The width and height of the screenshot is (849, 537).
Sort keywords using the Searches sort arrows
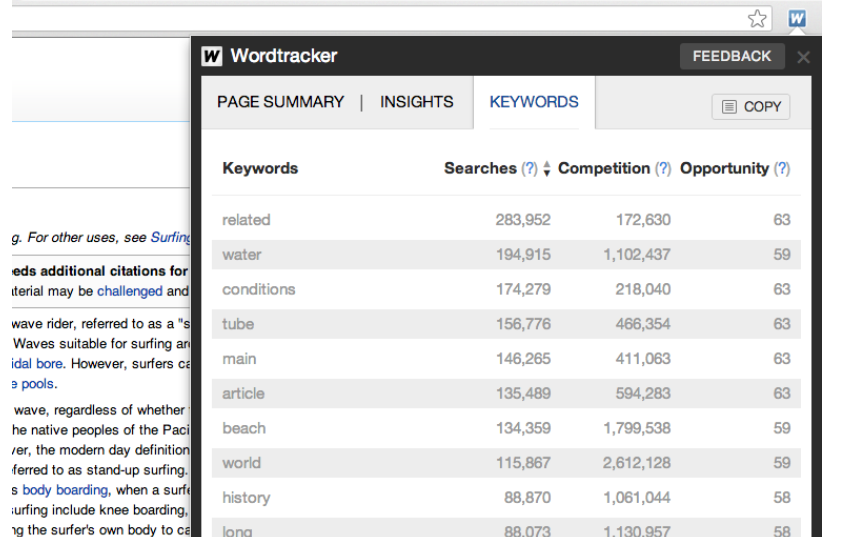pyautogui.click(x=547, y=170)
